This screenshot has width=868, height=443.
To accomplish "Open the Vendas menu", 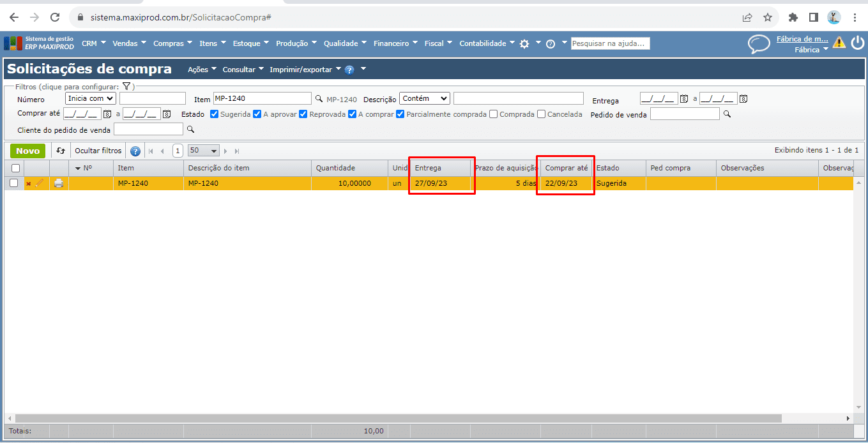I will coord(129,43).
